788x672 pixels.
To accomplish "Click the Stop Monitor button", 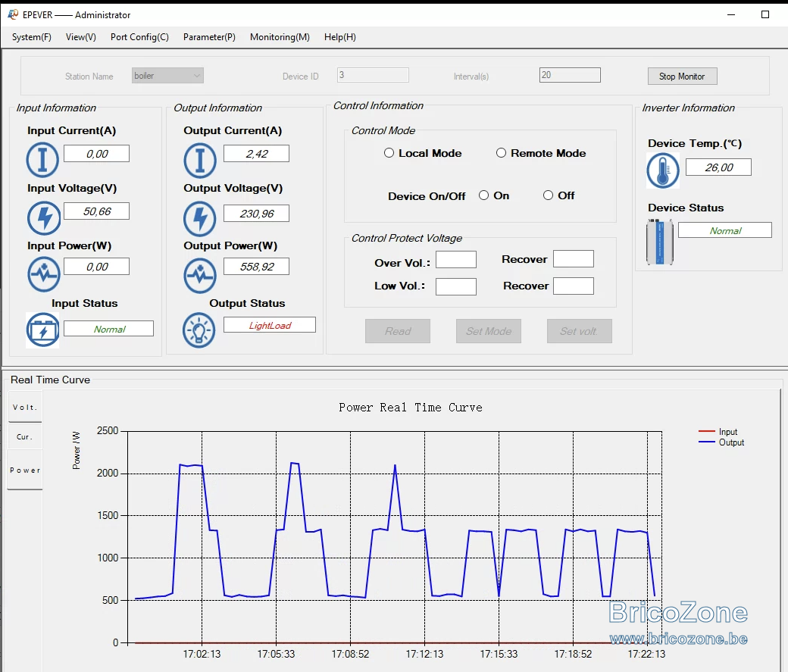I will click(682, 77).
